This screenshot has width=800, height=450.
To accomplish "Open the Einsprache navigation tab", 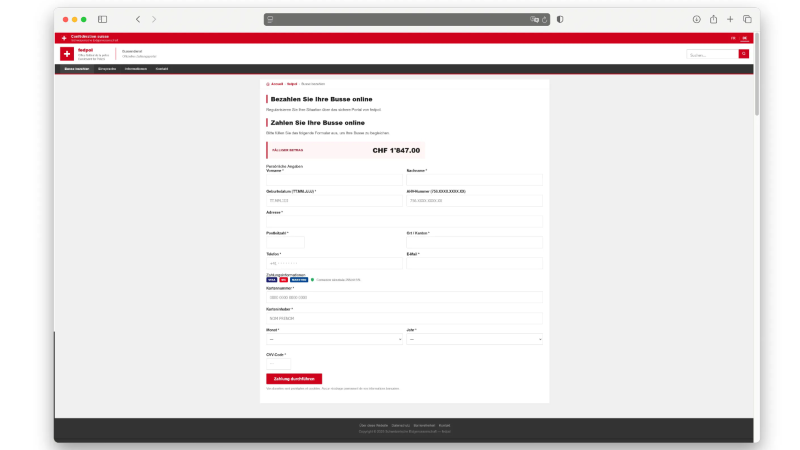I will click(x=107, y=69).
